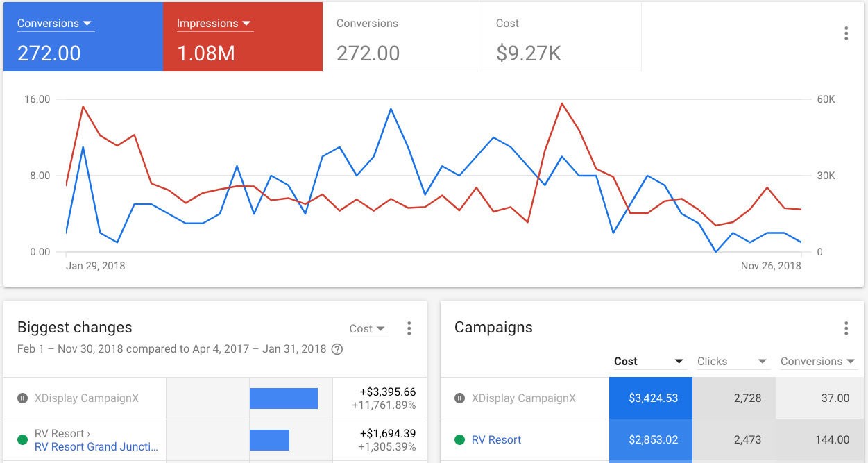Open the Conversions metric dropdown on the blue card
This screenshot has height=463, width=868.
(x=88, y=23)
